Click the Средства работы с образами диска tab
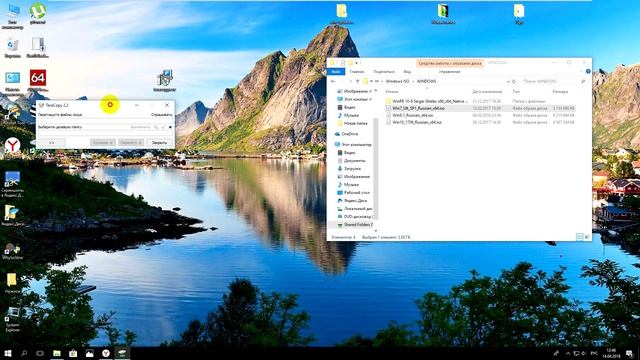 pyautogui.click(x=450, y=63)
